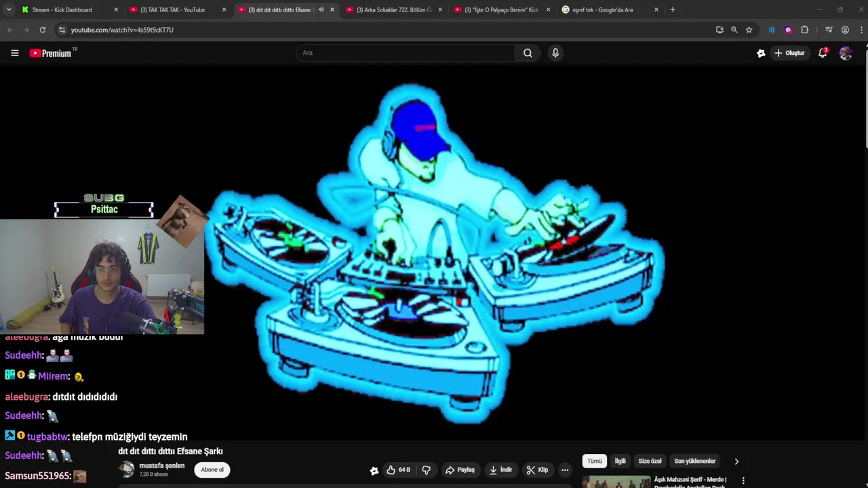Switch to Arka Sokaklar 722. Bölüm tab
Image resolution: width=868 pixels, height=488 pixels.
pyautogui.click(x=395, y=9)
